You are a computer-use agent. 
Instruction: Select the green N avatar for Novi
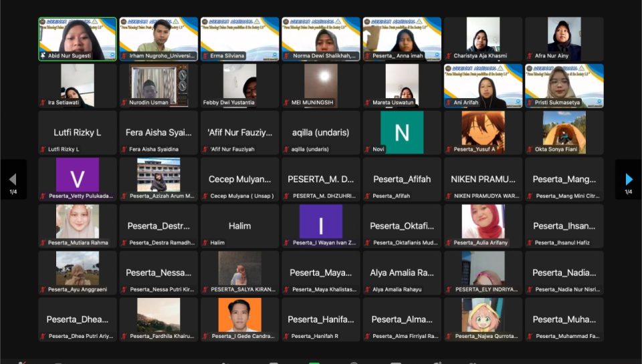402,132
